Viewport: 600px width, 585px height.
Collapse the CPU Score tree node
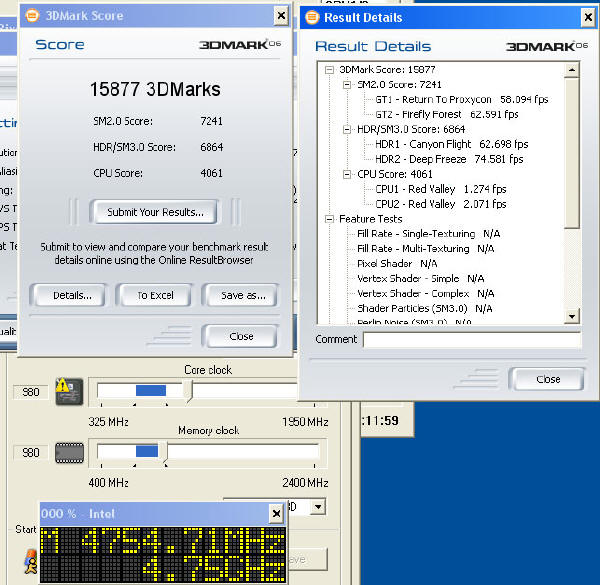coord(347,174)
